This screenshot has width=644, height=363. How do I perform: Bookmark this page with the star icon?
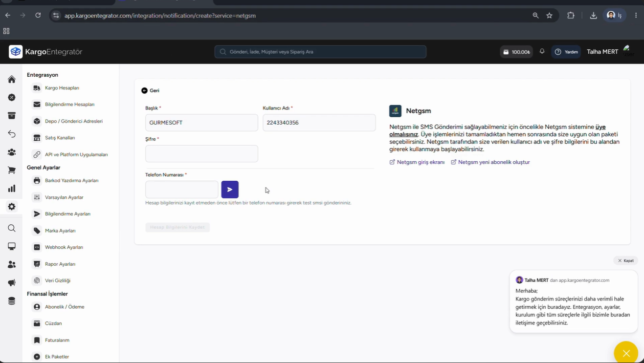pos(550,16)
